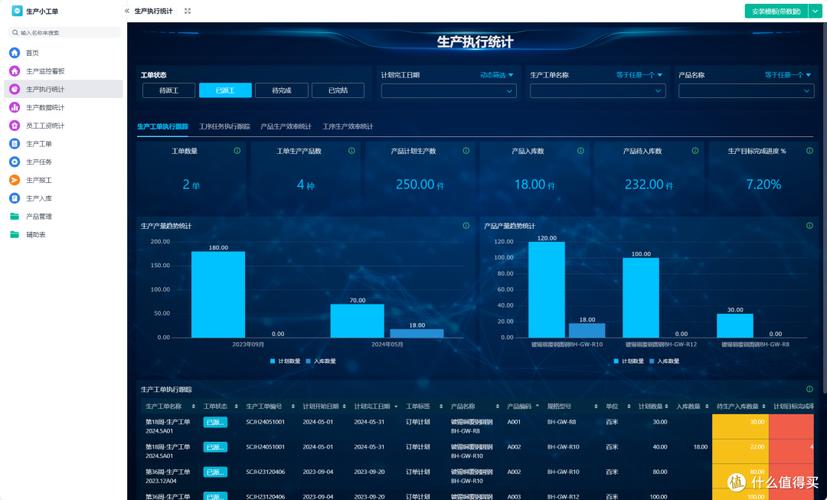Open 生产数据统计 chart icon in sidebar
The width and height of the screenshot is (827, 500).
(x=15, y=107)
